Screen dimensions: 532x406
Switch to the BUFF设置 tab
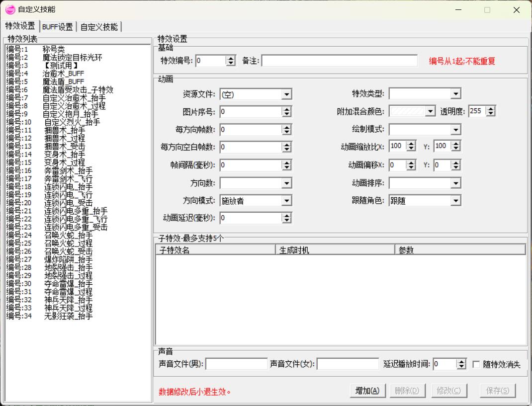57,27
